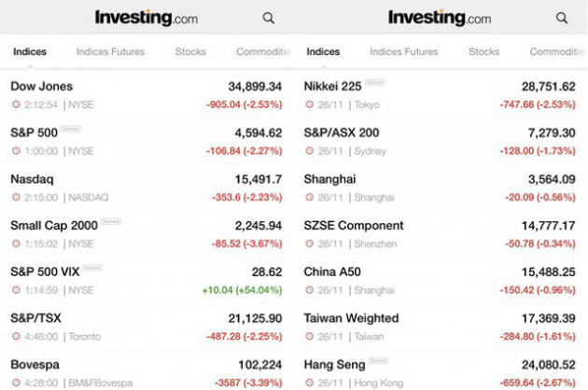Select the Small Cap 2000 entry

147,234
